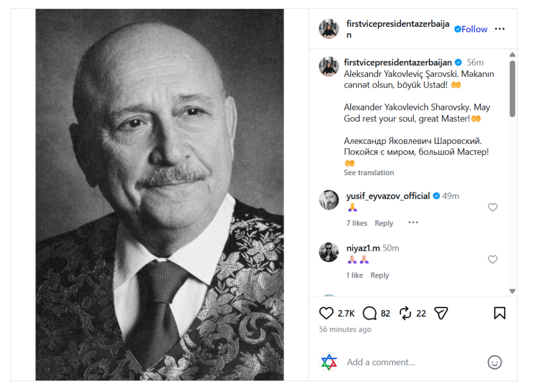
Task: Click See translation under the caption
Action: [369, 173]
